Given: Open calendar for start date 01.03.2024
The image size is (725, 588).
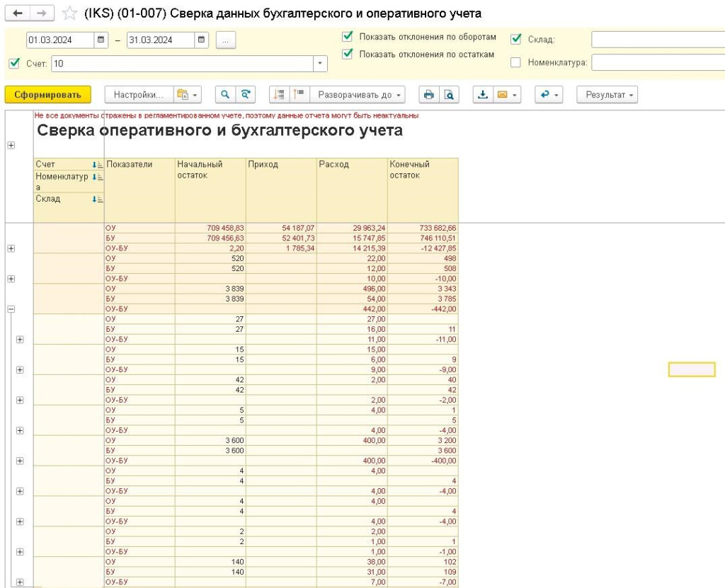Looking at the screenshot, I should pyautogui.click(x=101, y=40).
